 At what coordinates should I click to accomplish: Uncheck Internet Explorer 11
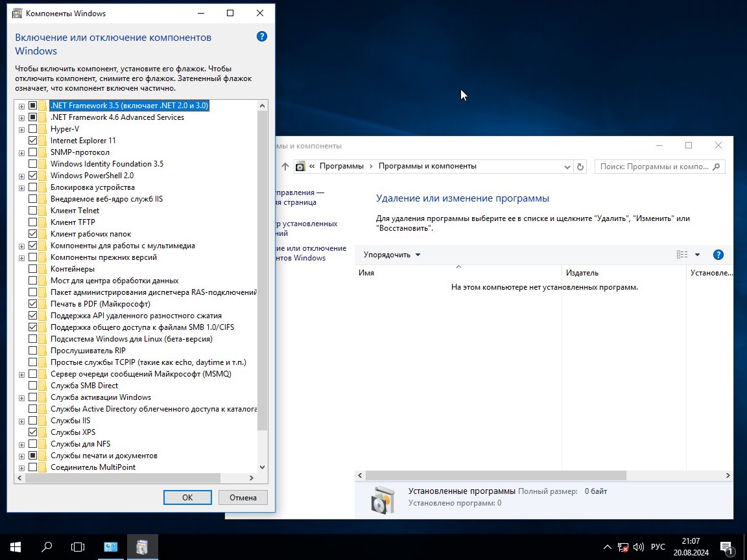[x=33, y=141]
